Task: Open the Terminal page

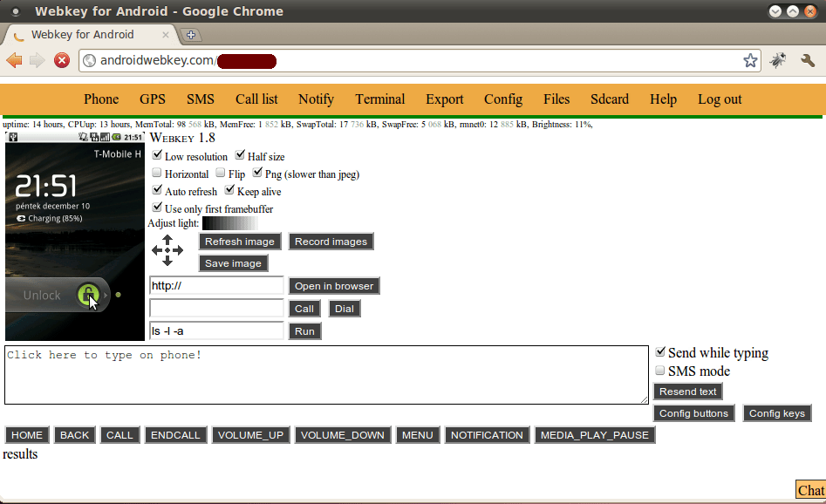Action: 379,99
